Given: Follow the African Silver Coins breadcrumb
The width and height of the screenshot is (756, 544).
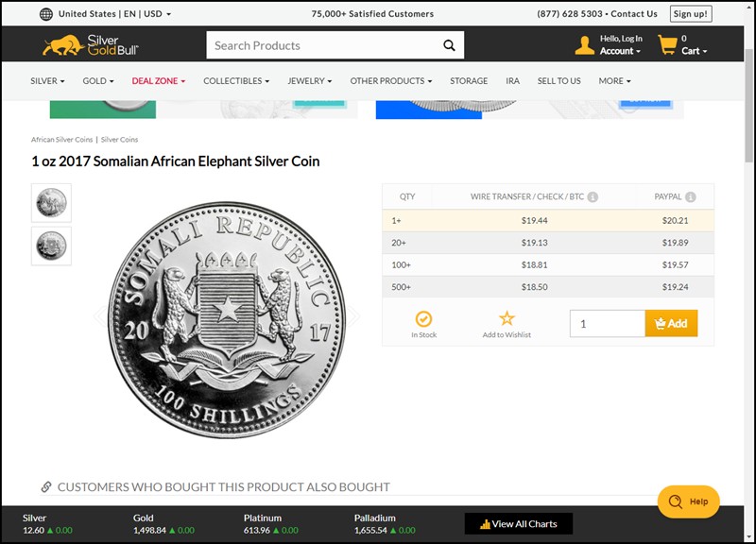Looking at the screenshot, I should pyautogui.click(x=61, y=140).
